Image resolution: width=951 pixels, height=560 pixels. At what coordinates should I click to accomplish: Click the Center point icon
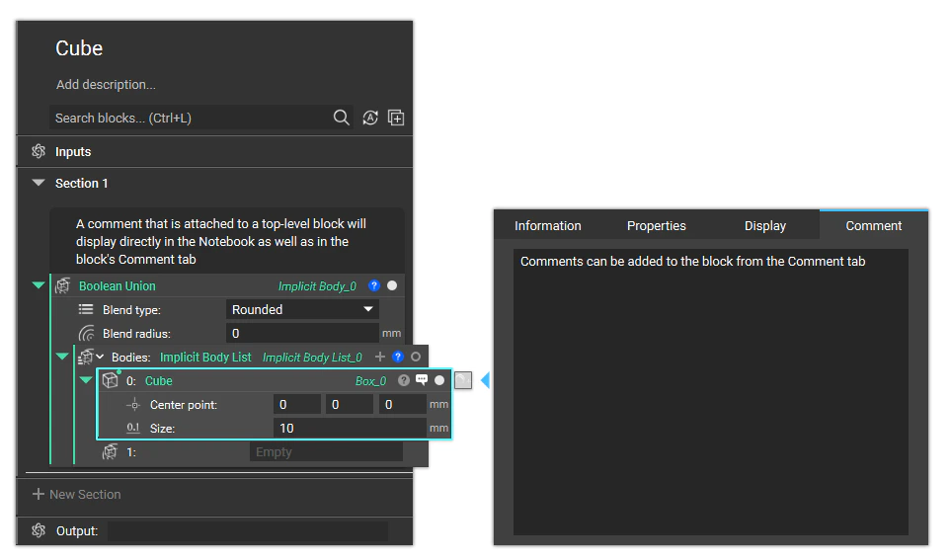click(133, 405)
